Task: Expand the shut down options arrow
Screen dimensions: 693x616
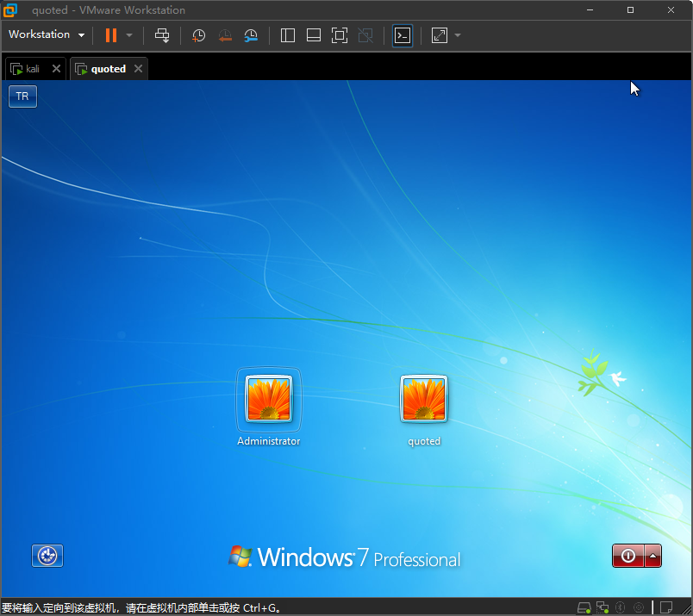Action: point(652,556)
